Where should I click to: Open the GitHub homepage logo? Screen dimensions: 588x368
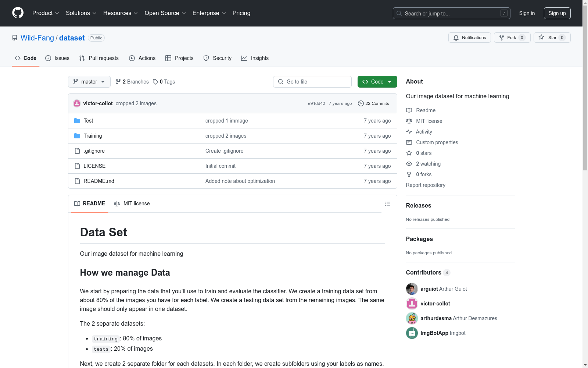click(18, 13)
